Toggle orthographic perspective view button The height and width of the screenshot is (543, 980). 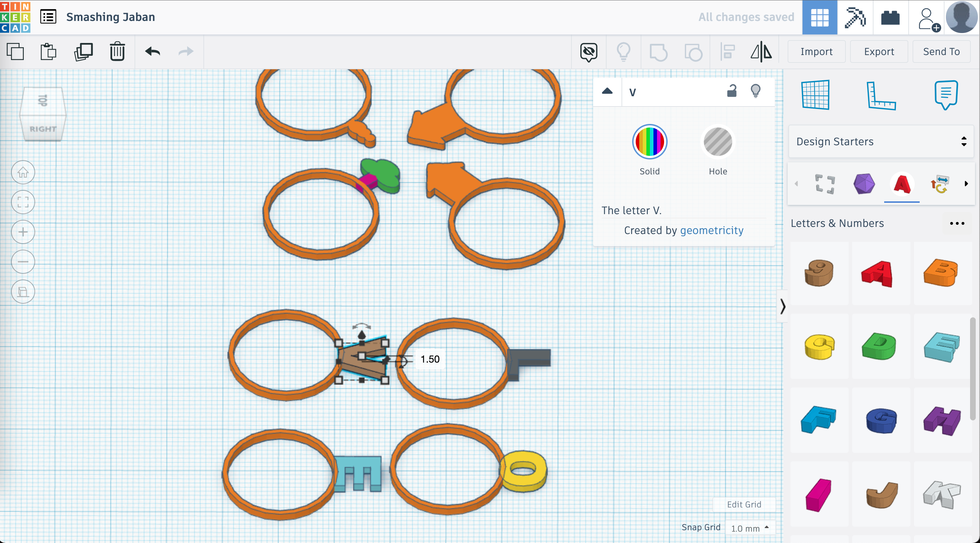tap(23, 292)
